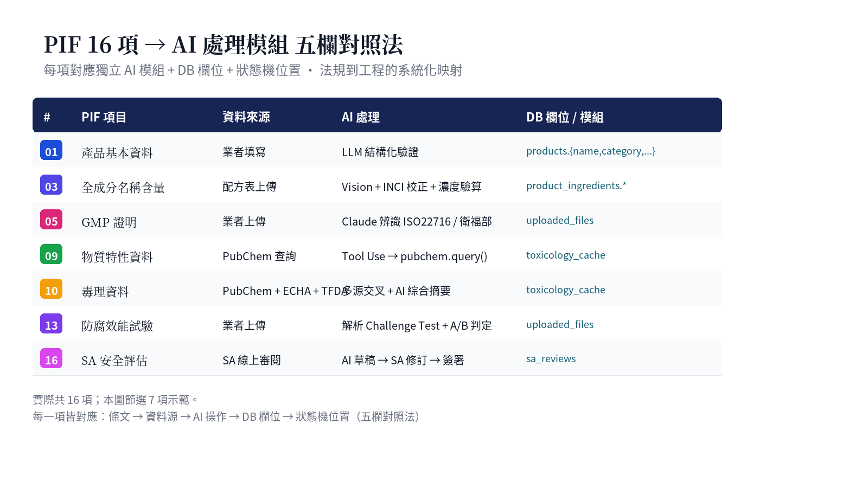Click the subtitle starting '每項對應獨立 AI 模組'
This screenshot has width=868, height=488.
[x=253, y=70]
